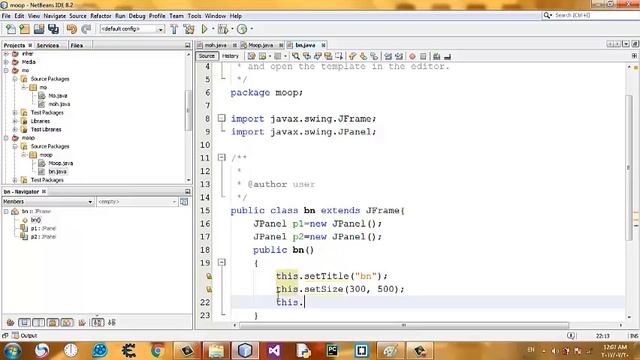The image size is (640, 360).
Task: Click the Save All toolbar icon
Action: tap(53, 29)
